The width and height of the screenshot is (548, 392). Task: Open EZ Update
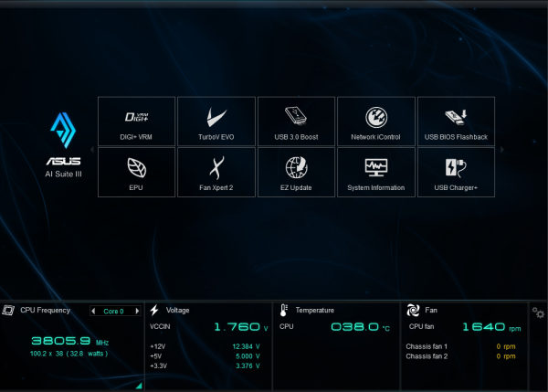point(296,173)
